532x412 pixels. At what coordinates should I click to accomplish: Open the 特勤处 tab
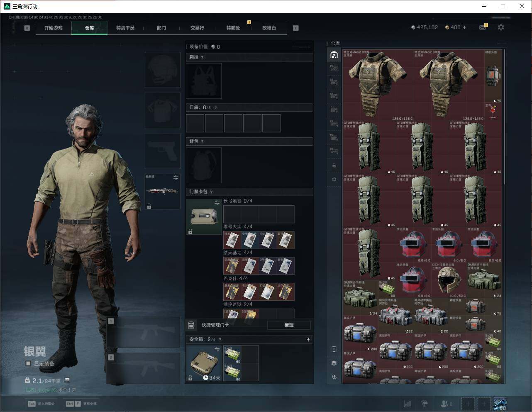coord(233,28)
